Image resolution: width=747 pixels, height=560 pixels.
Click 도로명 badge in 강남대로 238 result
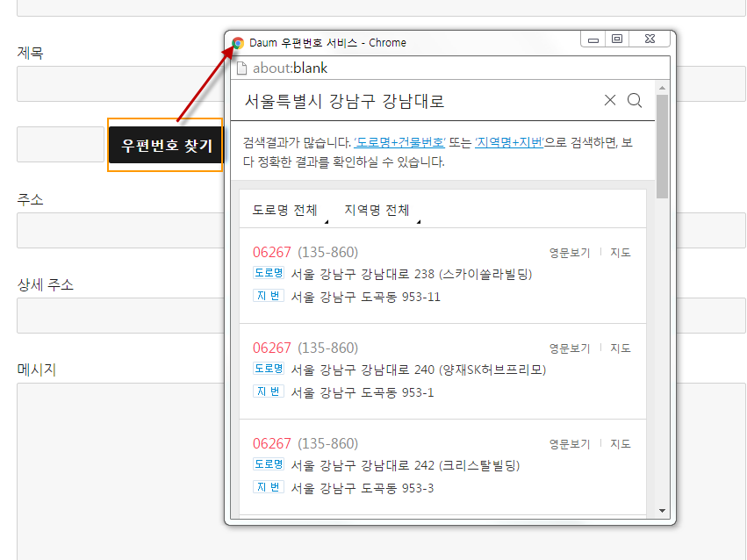269,273
